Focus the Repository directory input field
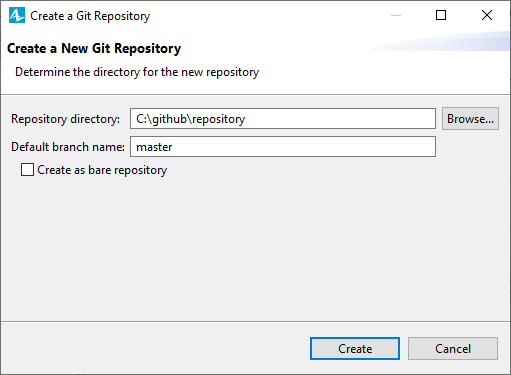 point(283,118)
